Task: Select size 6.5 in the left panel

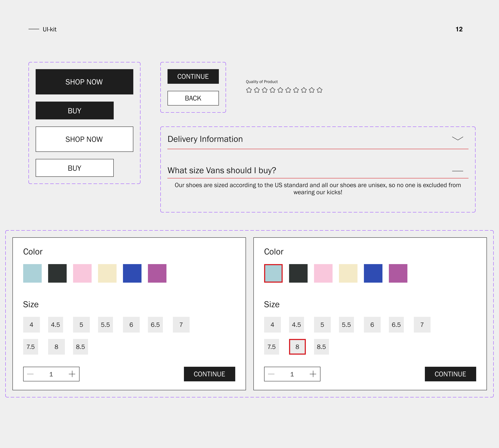Action: tap(155, 325)
